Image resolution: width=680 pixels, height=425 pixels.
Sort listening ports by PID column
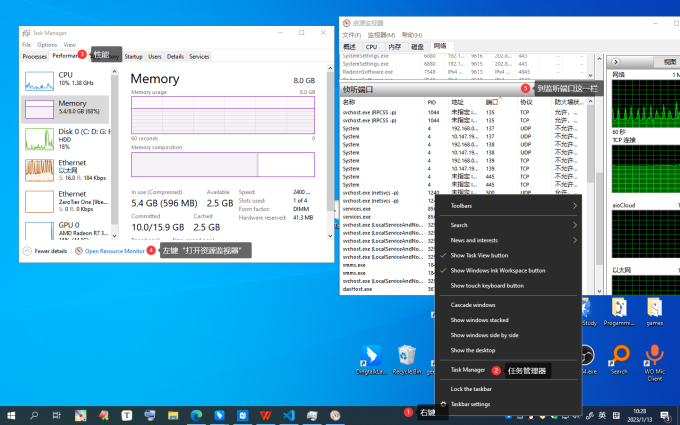coord(432,102)
